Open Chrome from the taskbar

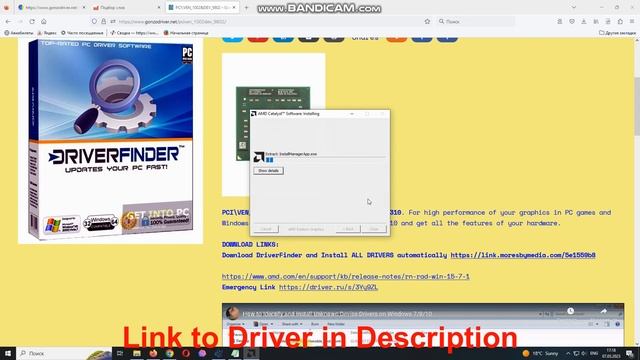(169, 353)
